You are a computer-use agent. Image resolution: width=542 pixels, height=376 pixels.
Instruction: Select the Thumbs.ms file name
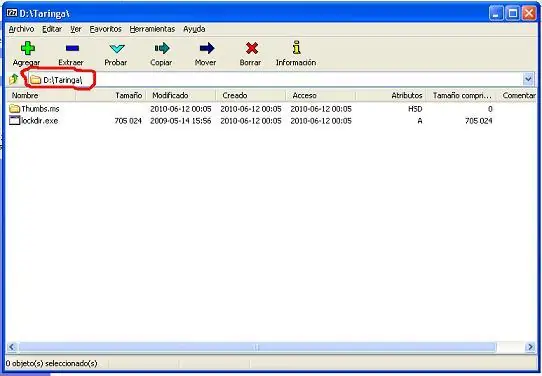click(40, 109)
